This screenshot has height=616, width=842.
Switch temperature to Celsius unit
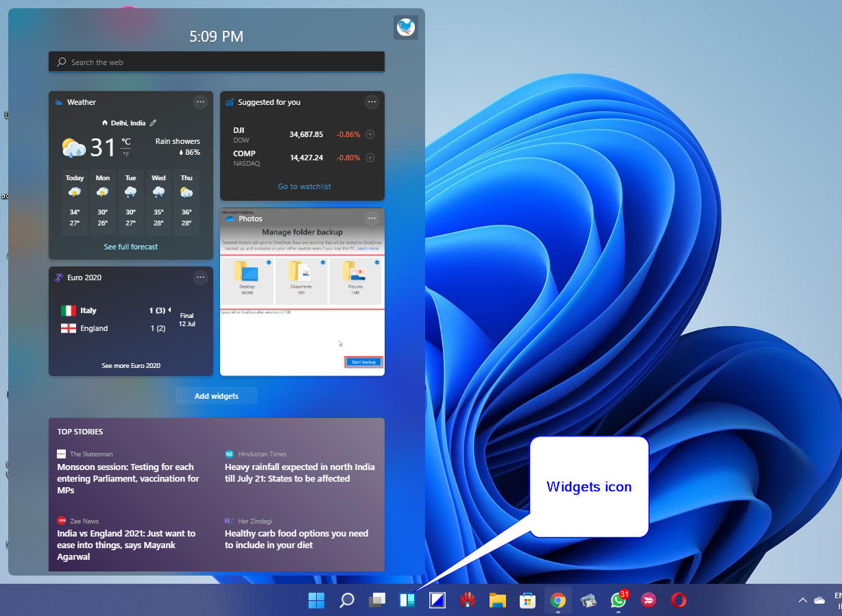(x=126, y=142)
